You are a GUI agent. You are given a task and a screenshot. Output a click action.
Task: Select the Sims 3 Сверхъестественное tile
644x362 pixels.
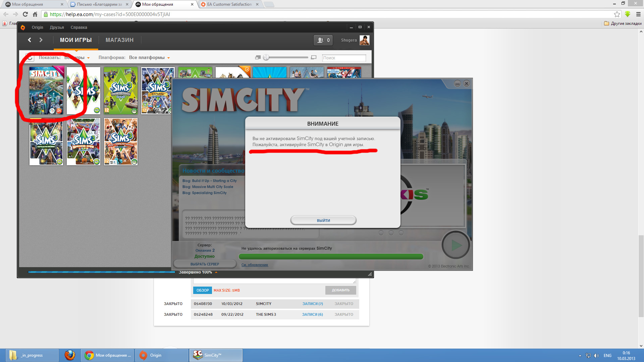click(46, 141)
